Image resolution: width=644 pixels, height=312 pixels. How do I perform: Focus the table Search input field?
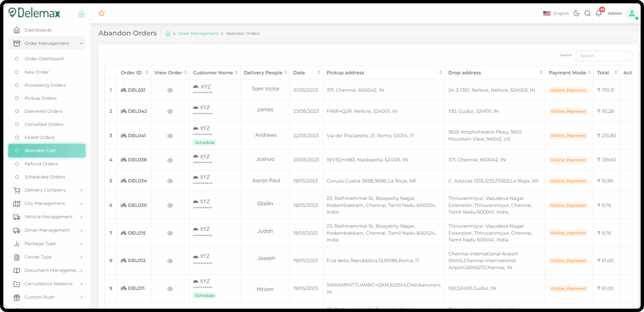[x=604, y=56]
